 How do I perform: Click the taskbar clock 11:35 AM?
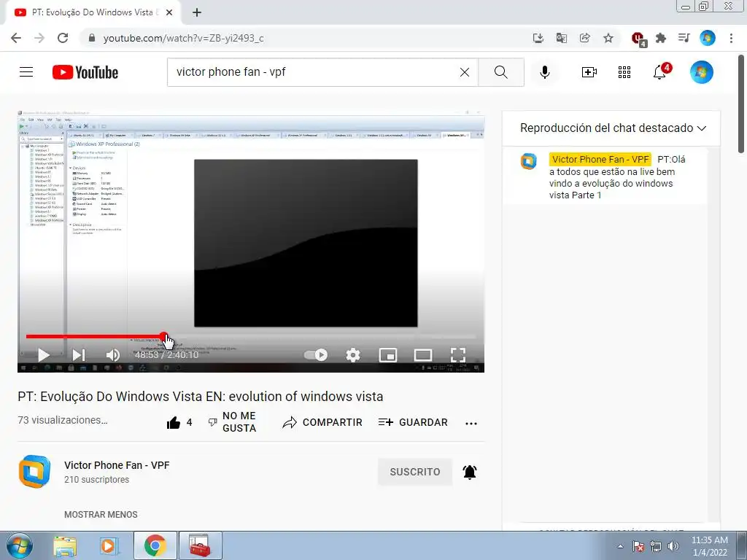tap(709, 540)
